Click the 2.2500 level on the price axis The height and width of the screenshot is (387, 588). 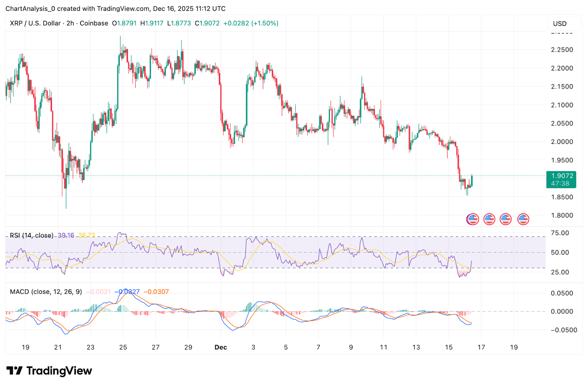[x=562, y=50]
